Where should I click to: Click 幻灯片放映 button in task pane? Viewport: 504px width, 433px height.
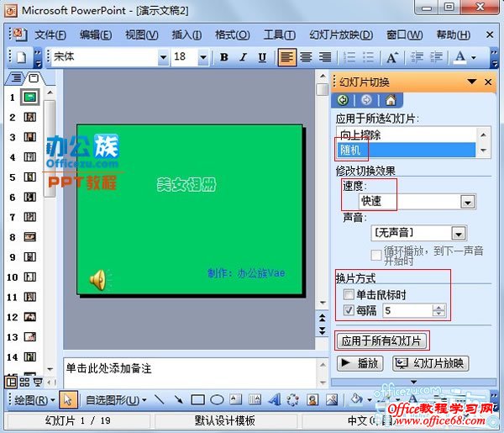coord(430,363)
